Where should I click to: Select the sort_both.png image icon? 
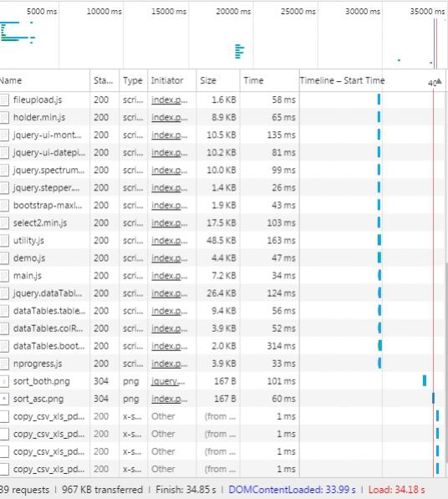click(x=4, y=382)
